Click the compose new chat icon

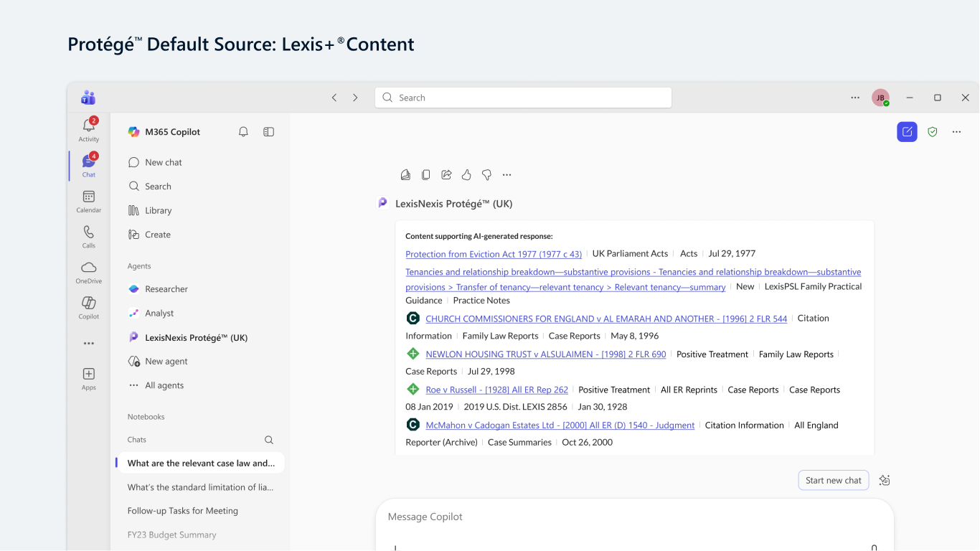[x=907, y=131]
